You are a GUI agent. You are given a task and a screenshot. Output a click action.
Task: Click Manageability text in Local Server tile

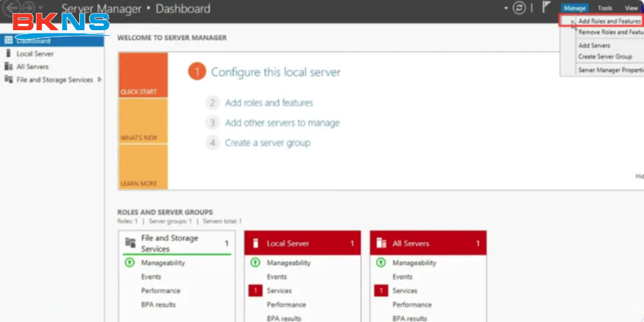[x=289, y=262]
